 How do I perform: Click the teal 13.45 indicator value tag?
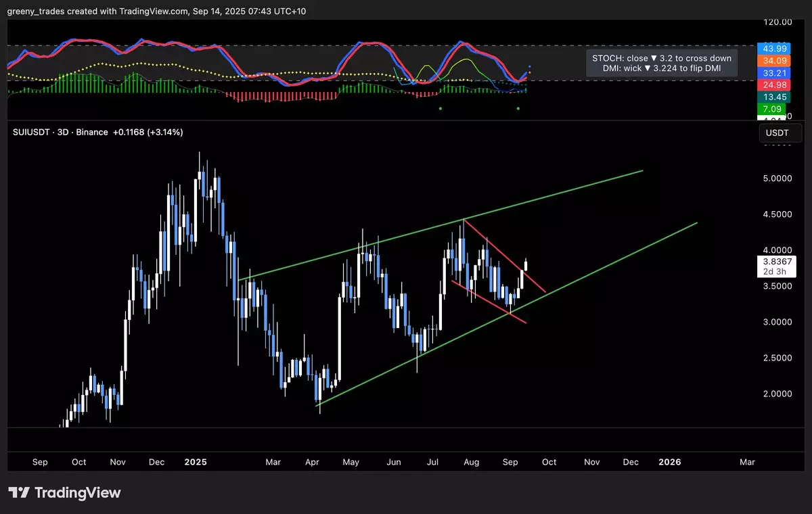[x=773, y=97]
